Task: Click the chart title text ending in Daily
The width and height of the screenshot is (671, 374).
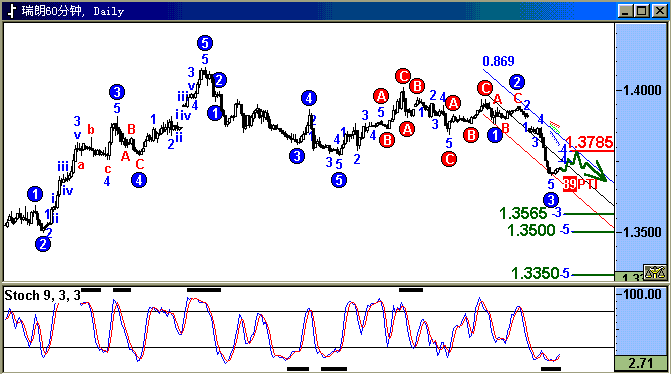Action: point(73,11)
